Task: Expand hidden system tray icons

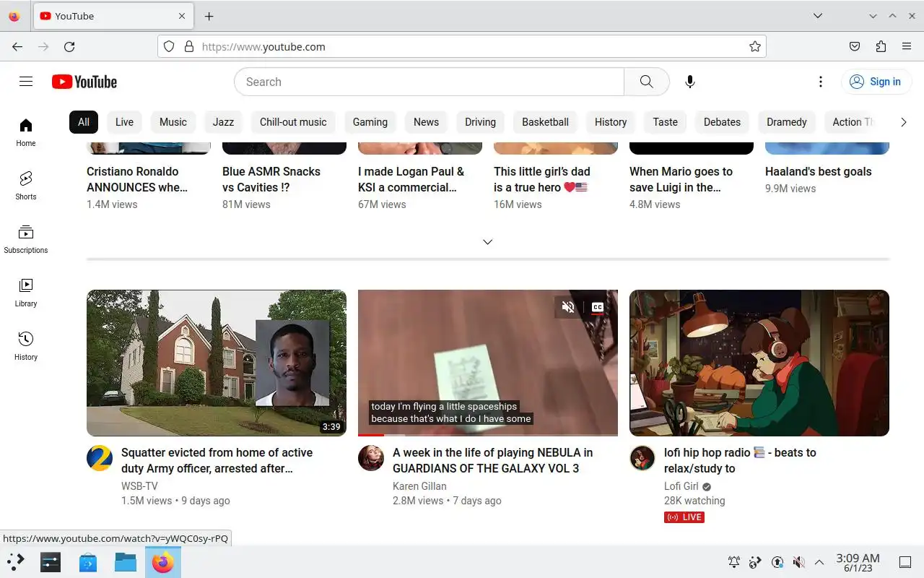Action: (819, 562)
